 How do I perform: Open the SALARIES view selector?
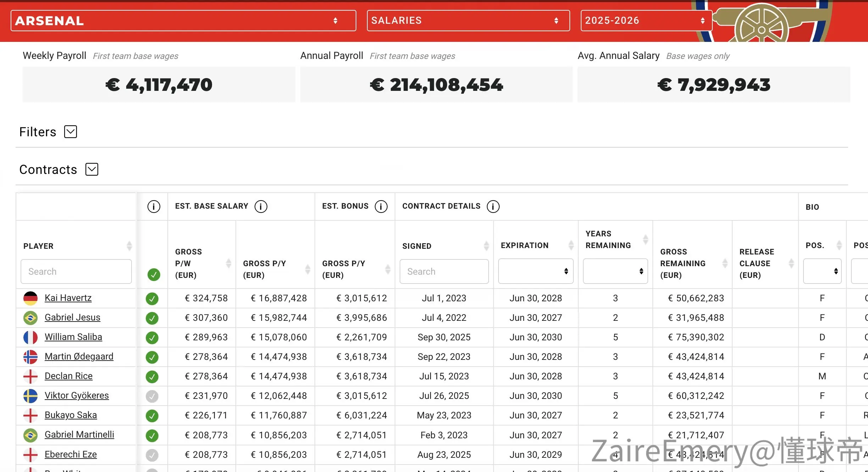[x=468, y=21]
